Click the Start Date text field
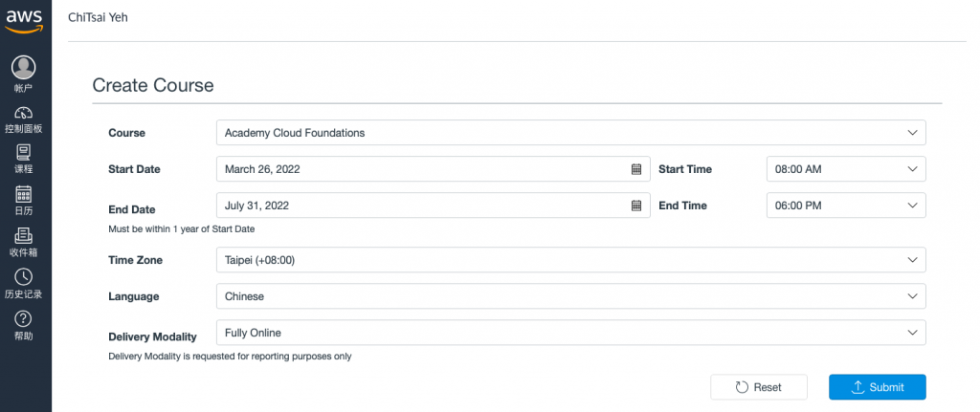The width and height of the screenshot is (980, 412). 421,169
